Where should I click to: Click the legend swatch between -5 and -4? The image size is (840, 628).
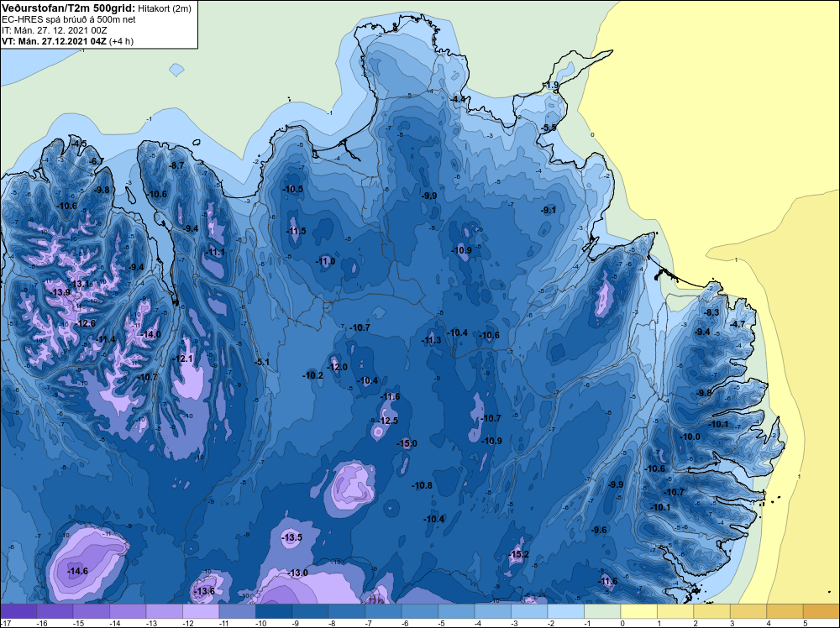456,611
